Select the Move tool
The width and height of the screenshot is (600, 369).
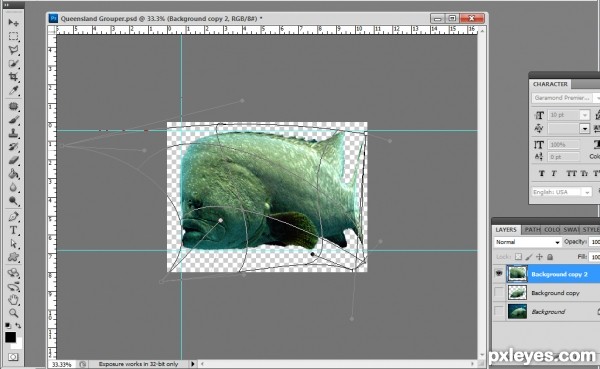click(13, 23)
